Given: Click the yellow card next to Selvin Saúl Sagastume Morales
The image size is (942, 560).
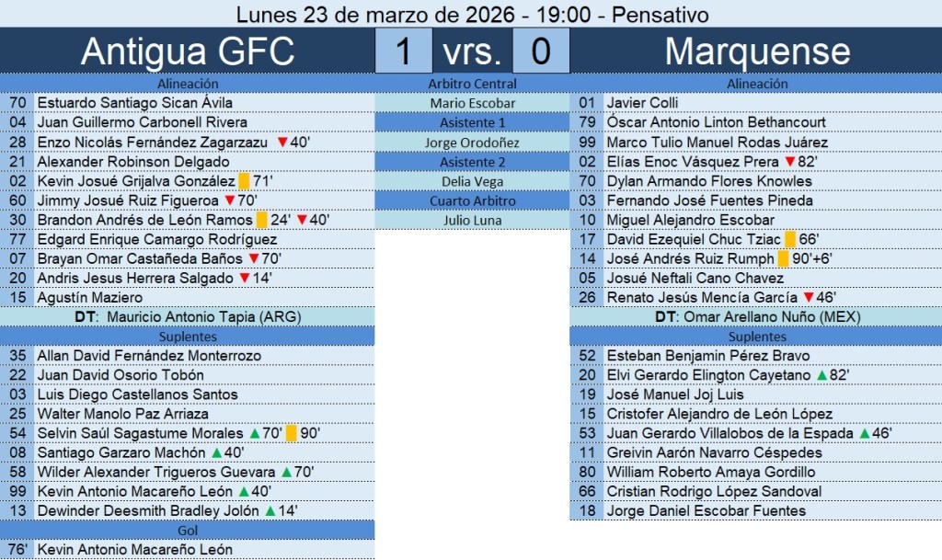Looking at the screenshot, I should [x=291, y=433].
